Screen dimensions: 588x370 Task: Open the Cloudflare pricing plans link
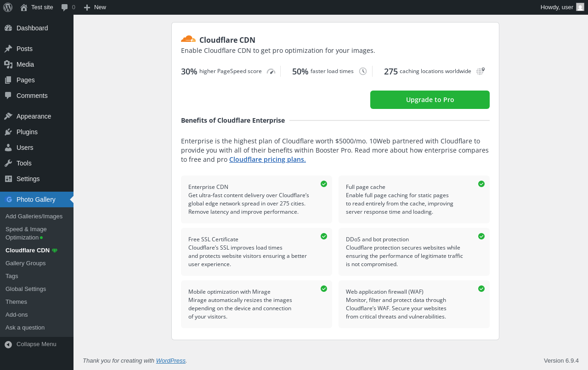[x=267, y=159]
